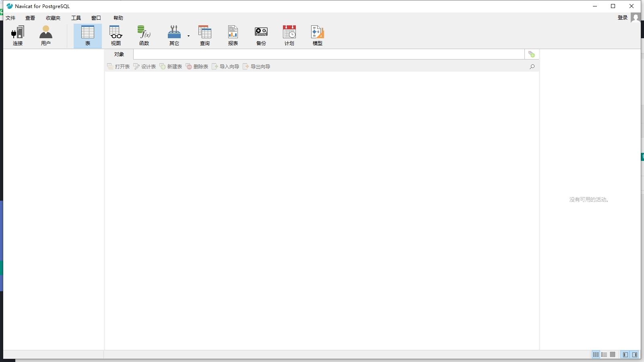
Task: Launch the 导出向导 export wizard
Action: (256, 66)
